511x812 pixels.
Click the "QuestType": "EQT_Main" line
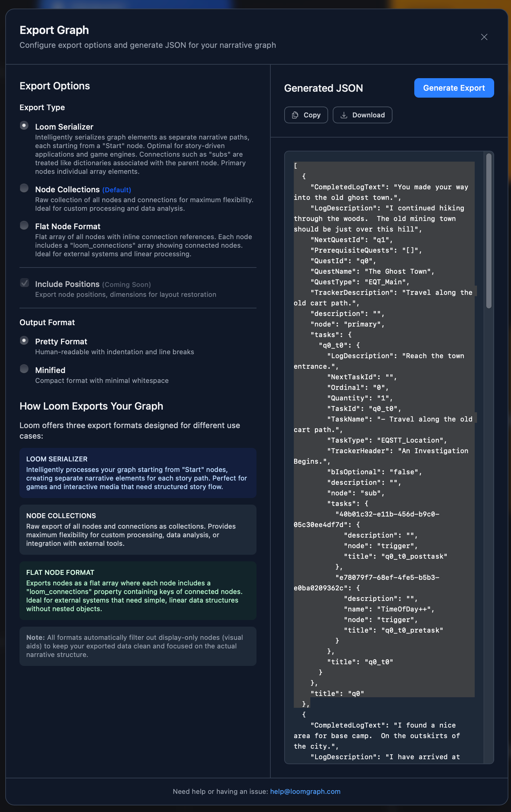(x=359, y=282)
